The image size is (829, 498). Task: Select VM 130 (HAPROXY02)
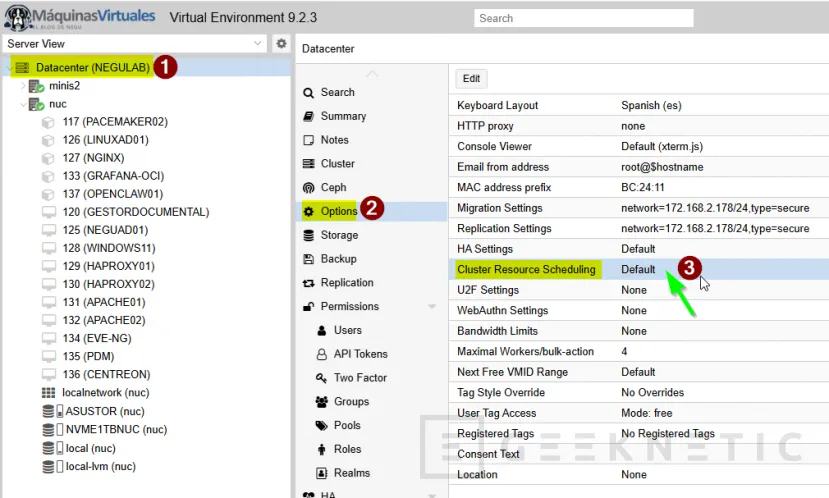108,284
